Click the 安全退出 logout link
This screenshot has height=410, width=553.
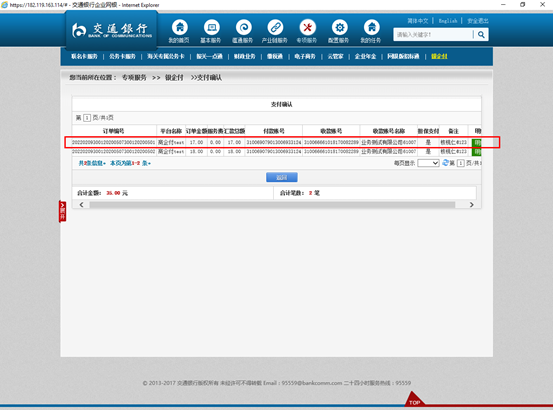478,21
